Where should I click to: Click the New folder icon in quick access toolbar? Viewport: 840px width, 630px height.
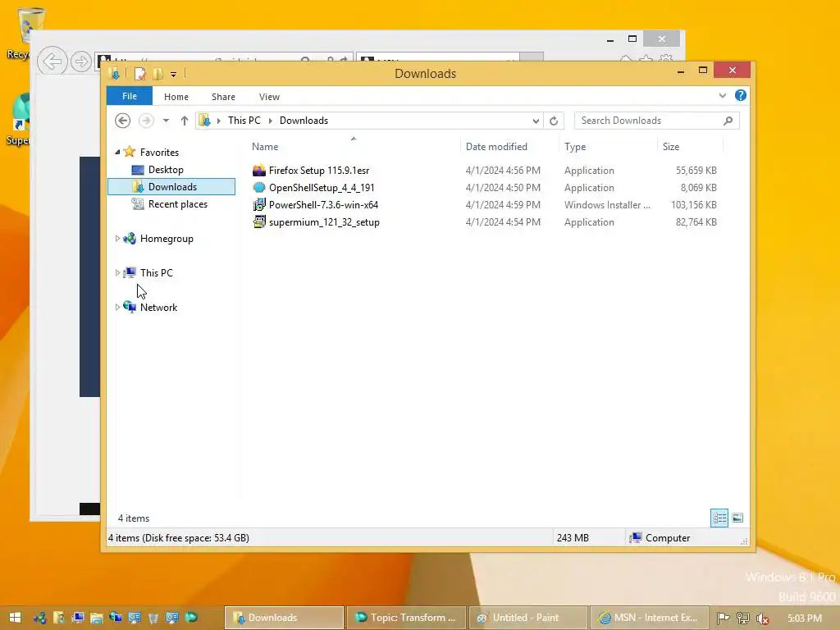click(x=157, y=73)
